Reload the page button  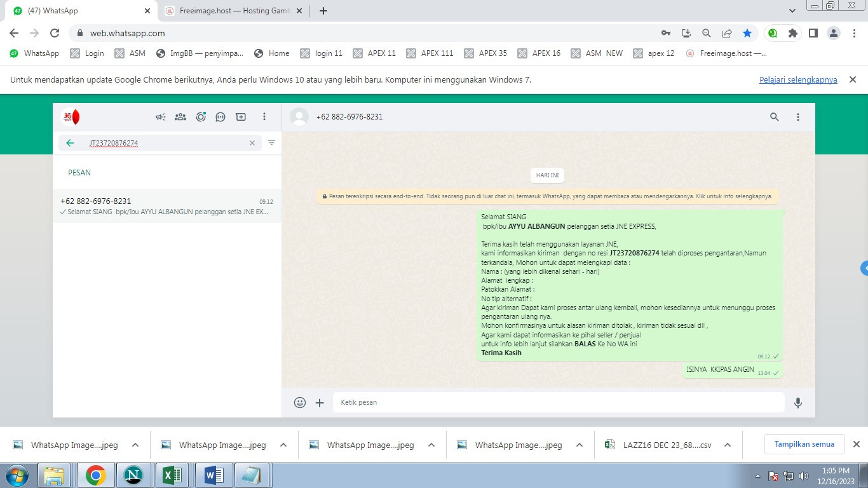point(55,33)
